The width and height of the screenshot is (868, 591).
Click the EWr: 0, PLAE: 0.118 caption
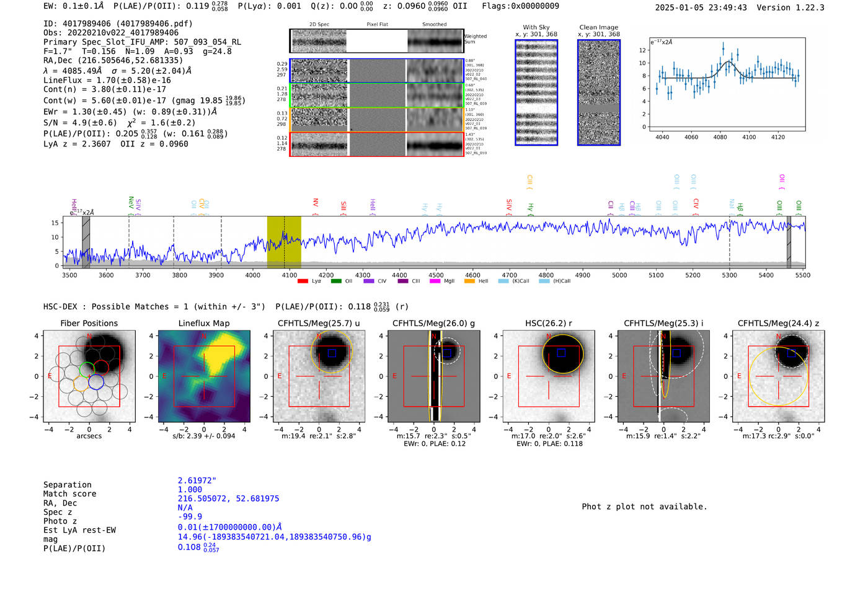(x=549, y=443)
